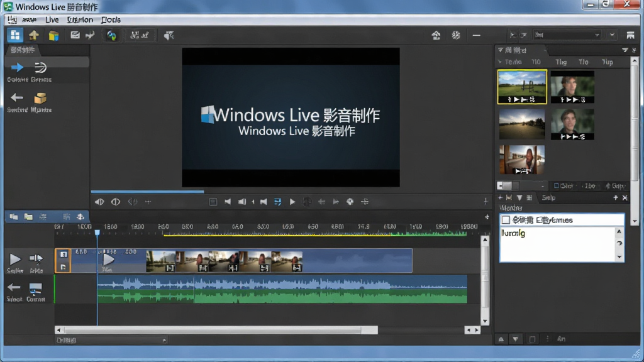This screenshot has width=644, height=362.
Task: Click the house-shaped upload icon in the toolbar
Action: tap(34, 35)
